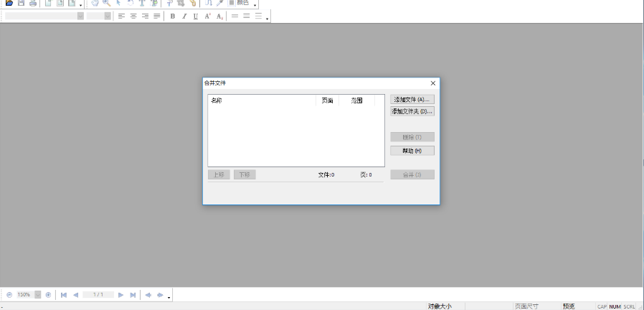Click the chain link tool icon
The width and height of the screenshot is (644, 310).
coord(193,3)
